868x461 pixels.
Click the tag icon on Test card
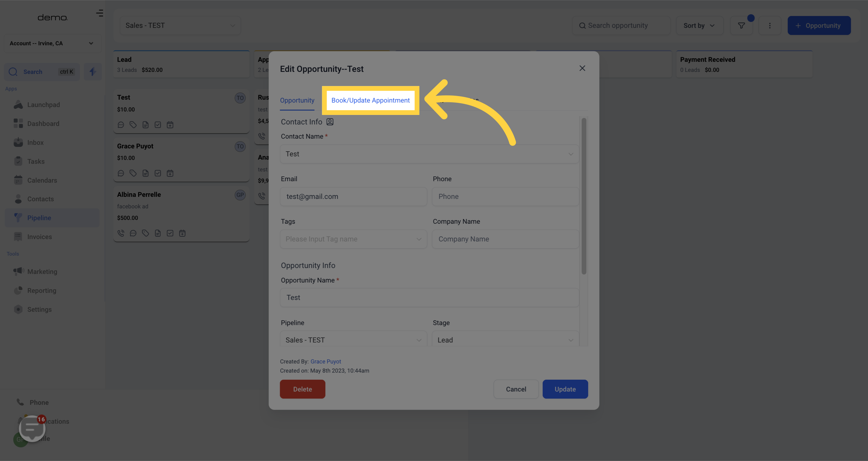tap(133, 125)
